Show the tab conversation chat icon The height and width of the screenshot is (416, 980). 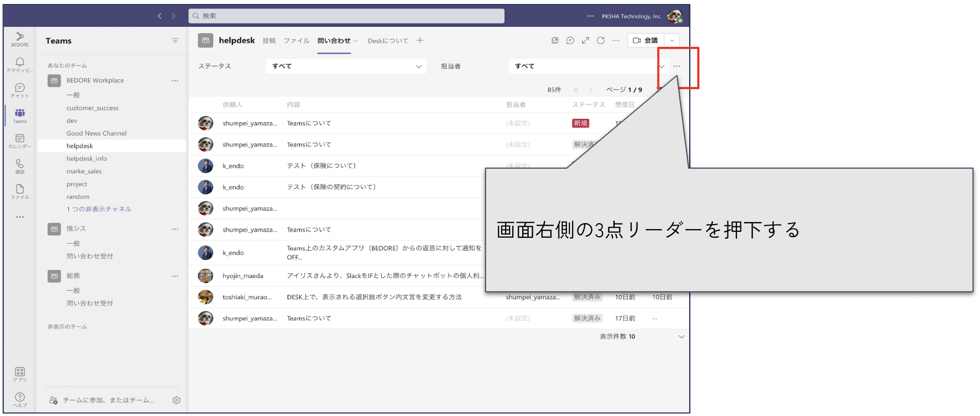coord(570,40)
